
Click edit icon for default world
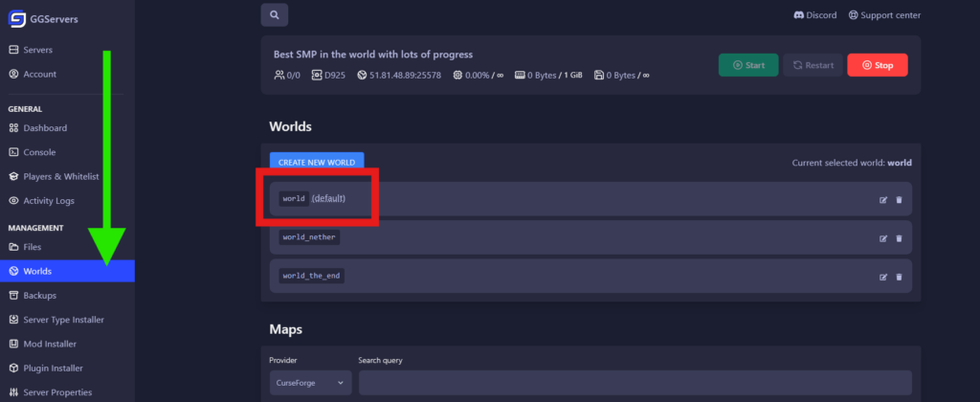point(883,199)
